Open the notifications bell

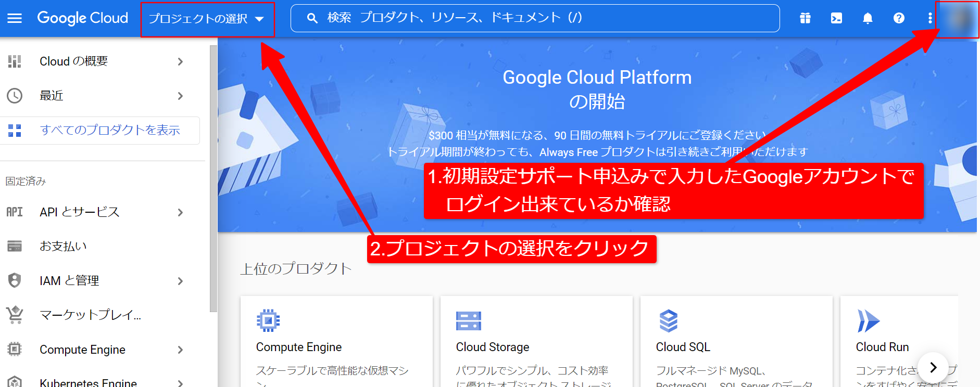[x=868, y=18]
